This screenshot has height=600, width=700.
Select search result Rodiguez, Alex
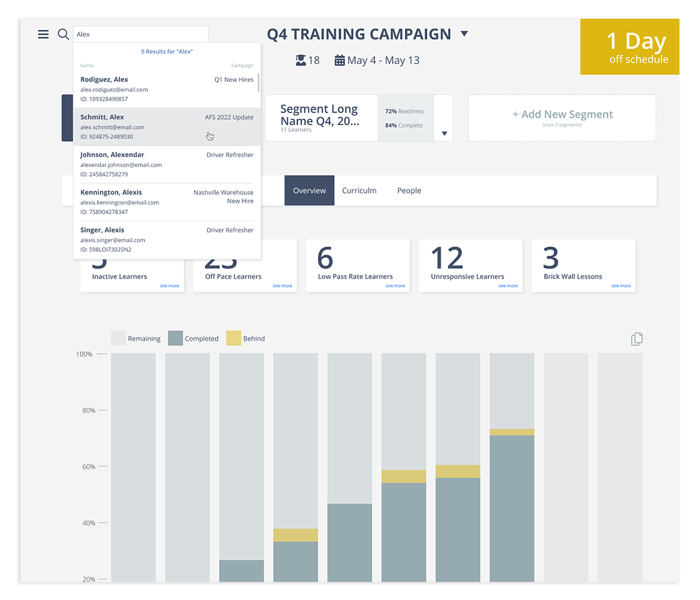(167, 89)
